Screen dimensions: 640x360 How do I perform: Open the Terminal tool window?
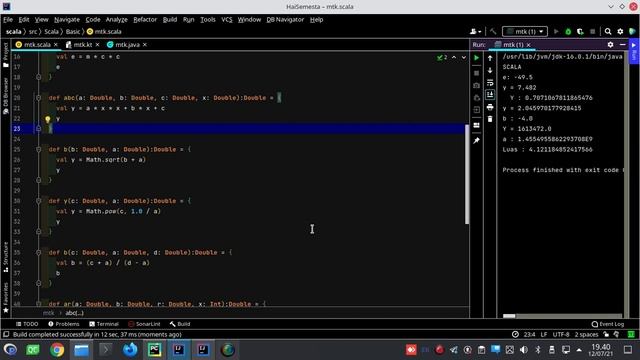tap(104, 324)
